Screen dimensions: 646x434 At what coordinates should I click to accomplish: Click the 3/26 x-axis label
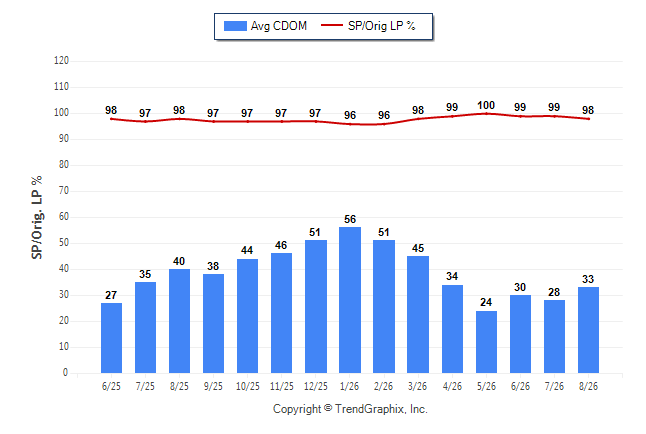(417, 387)
